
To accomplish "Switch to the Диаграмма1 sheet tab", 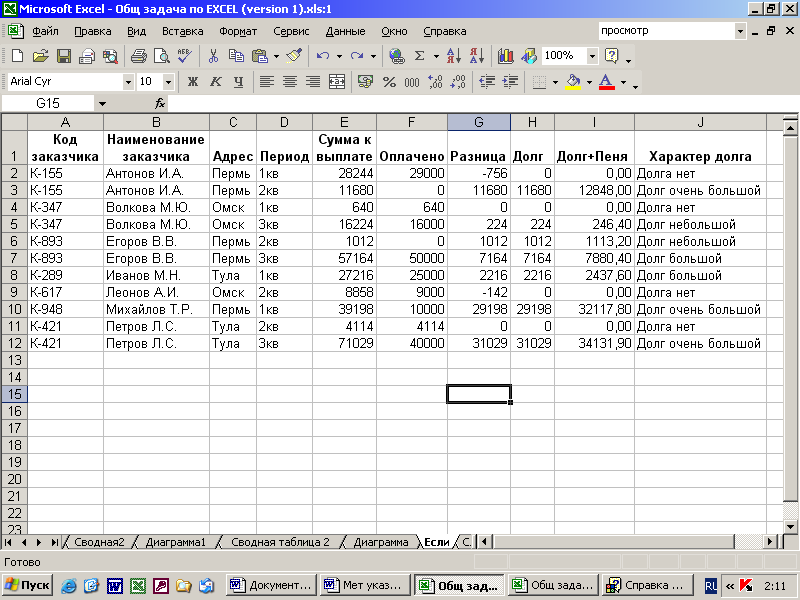I will coord(175,542).
